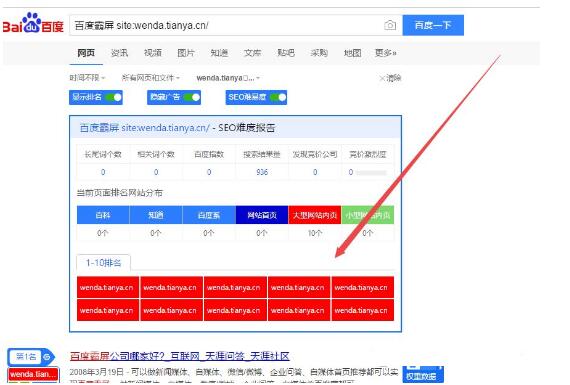Open the 采购 tab
The height and width of the screenshot is (385, 570).
(319, 53)
